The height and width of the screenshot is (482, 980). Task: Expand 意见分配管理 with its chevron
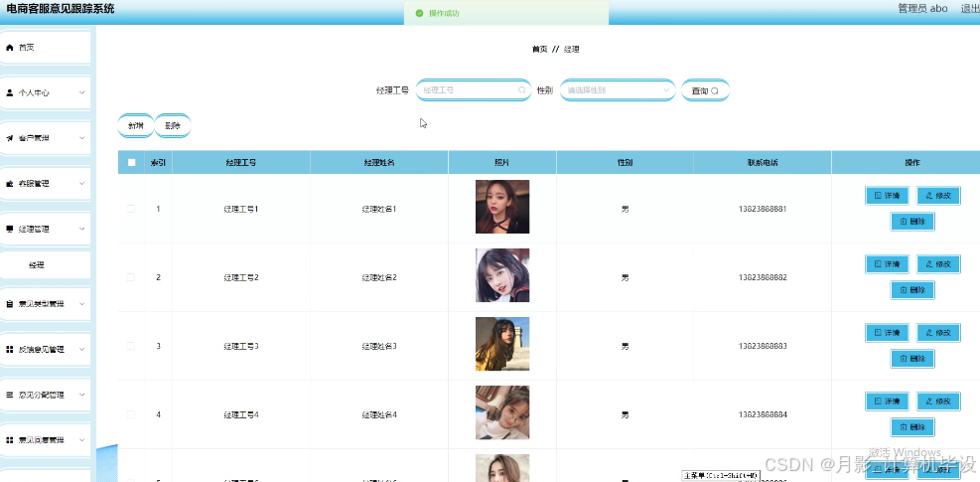(81, 395)
